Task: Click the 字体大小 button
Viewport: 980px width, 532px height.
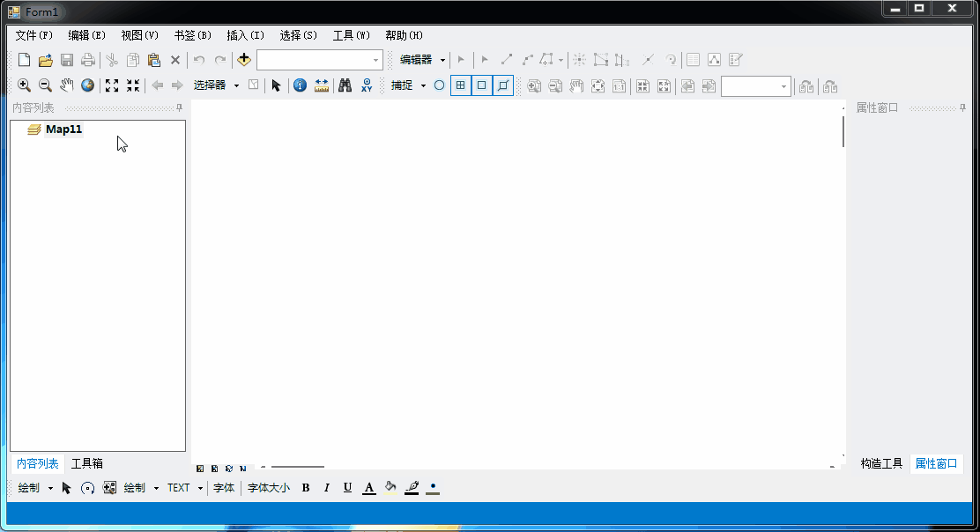Action: point(269,488)
